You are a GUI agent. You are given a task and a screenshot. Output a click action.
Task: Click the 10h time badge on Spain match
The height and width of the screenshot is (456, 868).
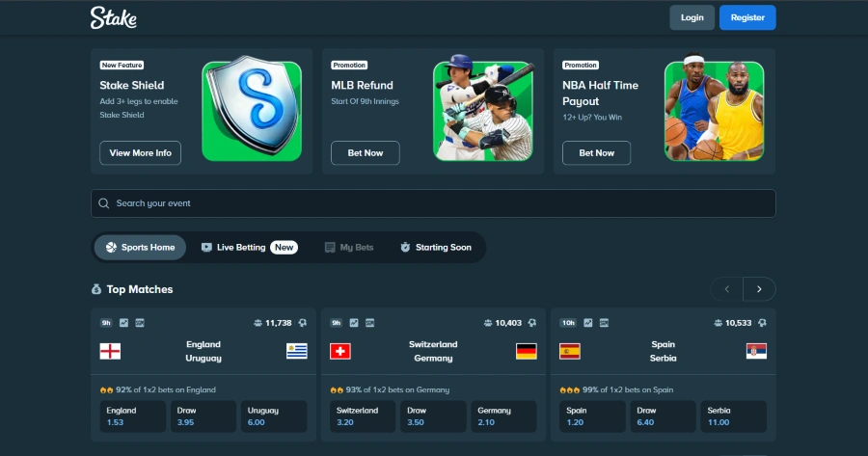click(x=568, y=323)
